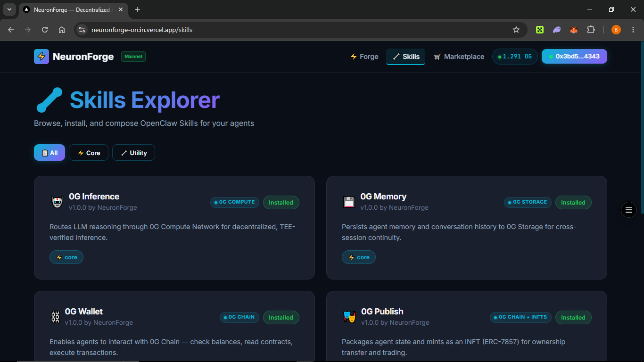Filter skills by Core

click(89, 153)
